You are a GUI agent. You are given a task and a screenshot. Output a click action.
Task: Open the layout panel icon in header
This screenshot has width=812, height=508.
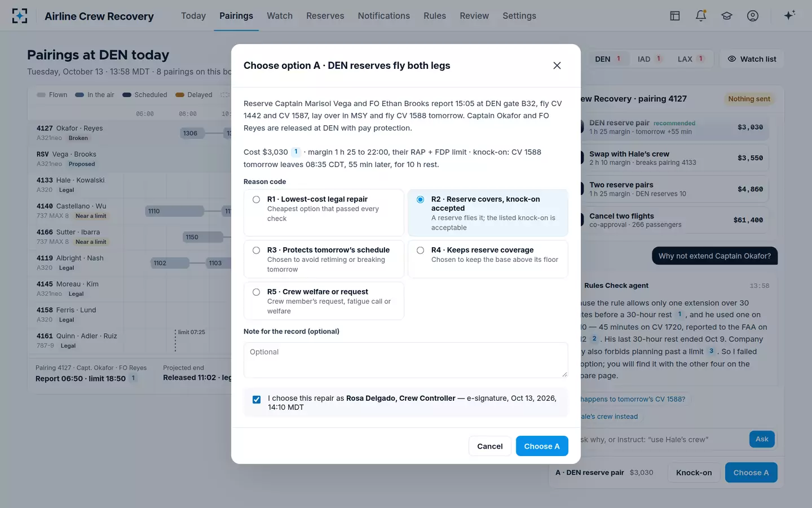point(675,16)
